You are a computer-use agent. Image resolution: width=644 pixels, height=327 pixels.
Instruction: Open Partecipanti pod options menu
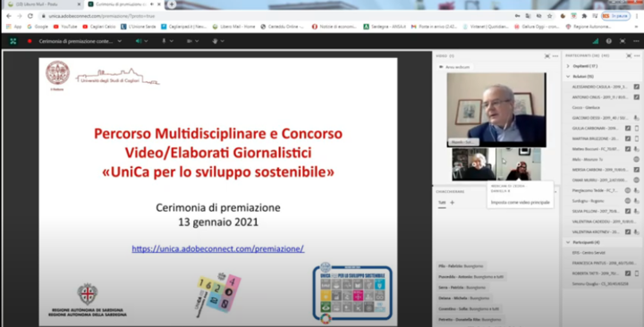(x=637, y=55)
